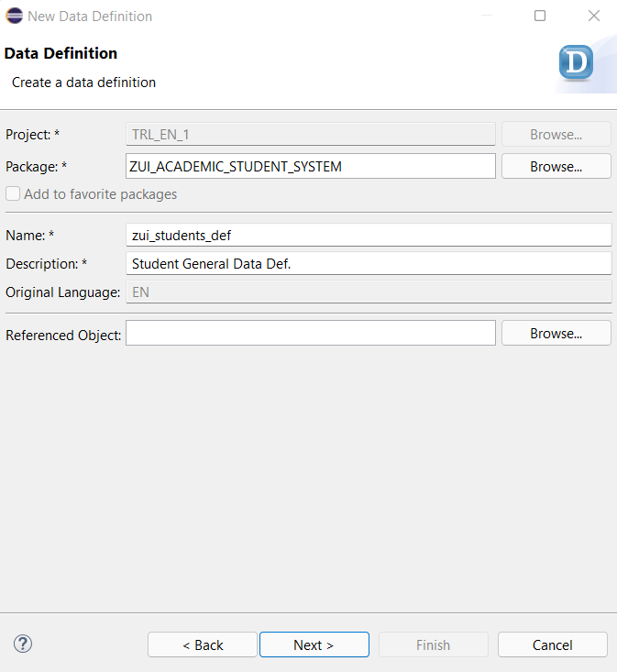Viewport: 617px width, 672px height.
Task: Click the Name field with zui_students_def
Action: (x=369, y=235)
